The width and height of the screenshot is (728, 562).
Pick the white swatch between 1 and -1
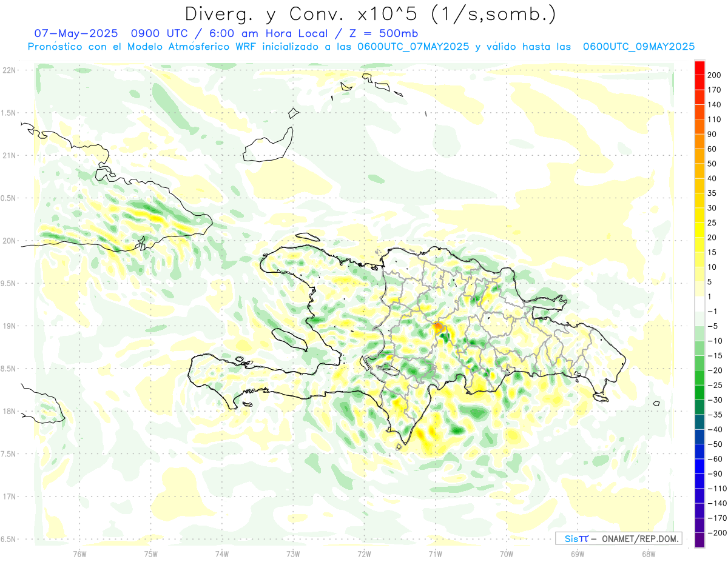(x=699, y=304)
